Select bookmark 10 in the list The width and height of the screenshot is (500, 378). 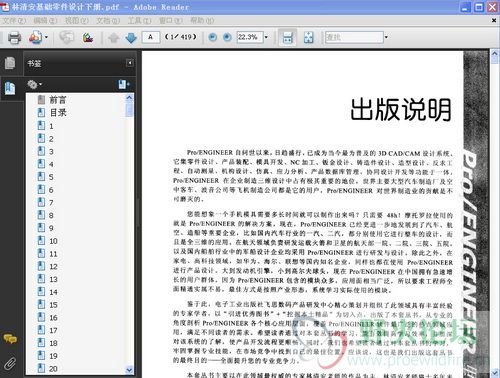tap(53, 241)
